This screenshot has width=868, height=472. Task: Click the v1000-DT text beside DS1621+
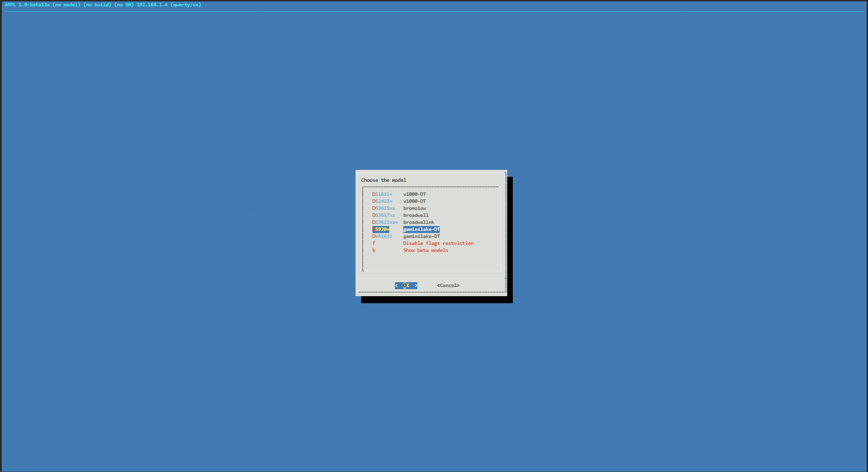[415, 194]
